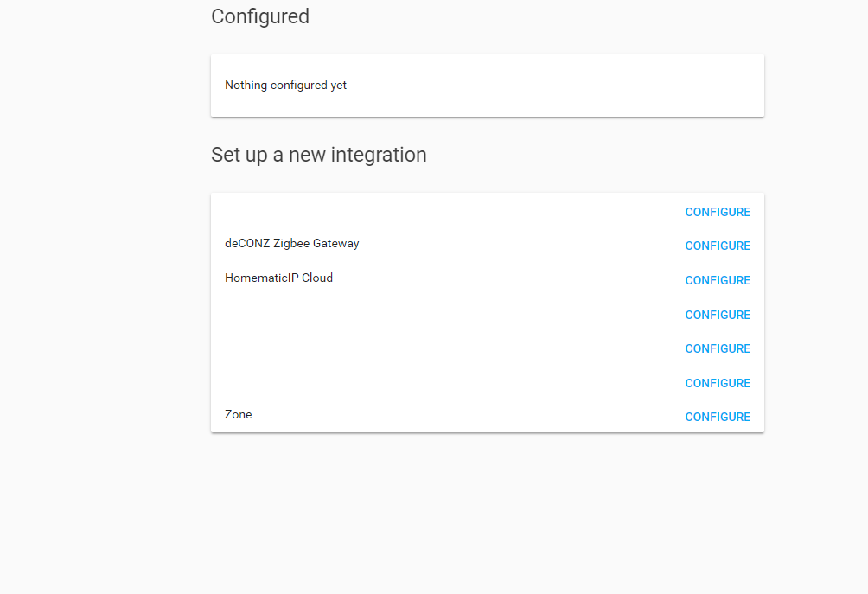
Task: Configure the HomematicIP Cloud integration
Action: coord(718,281)
